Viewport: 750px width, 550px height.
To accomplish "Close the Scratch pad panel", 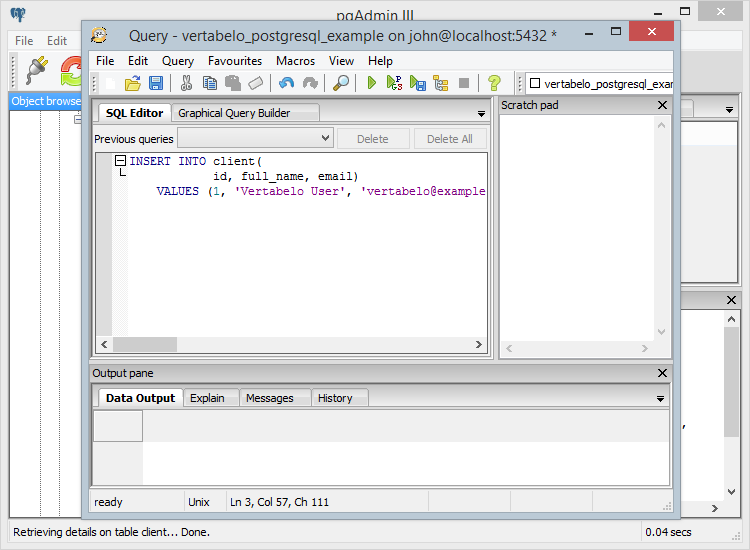I will pos(662,105).
